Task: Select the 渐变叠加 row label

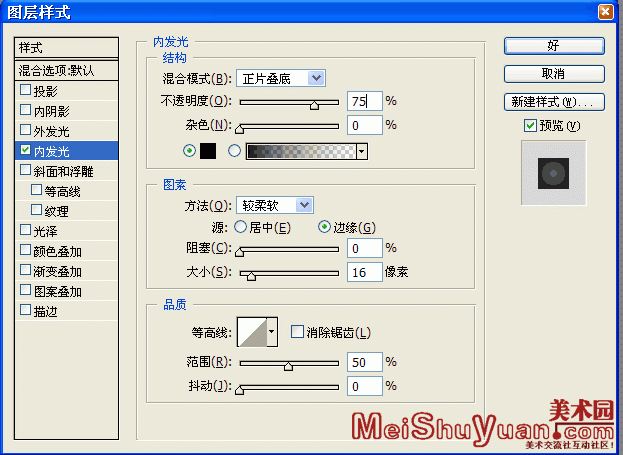Action: pos(57,271)
